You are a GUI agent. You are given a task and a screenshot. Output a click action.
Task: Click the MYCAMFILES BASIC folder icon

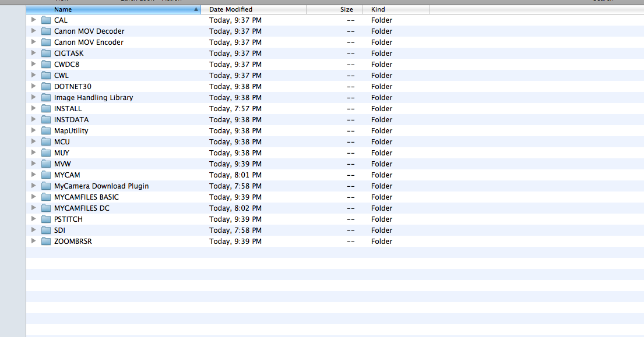[x=46, y=197]
